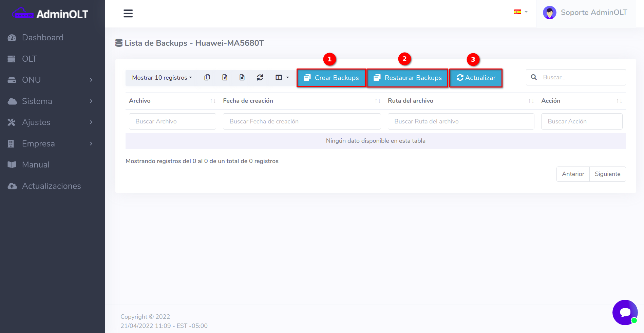Image resolution: width=644 pixels, height=333 pixels.
Task: Expand the Sistema sidebar menu
Action: 51,101
